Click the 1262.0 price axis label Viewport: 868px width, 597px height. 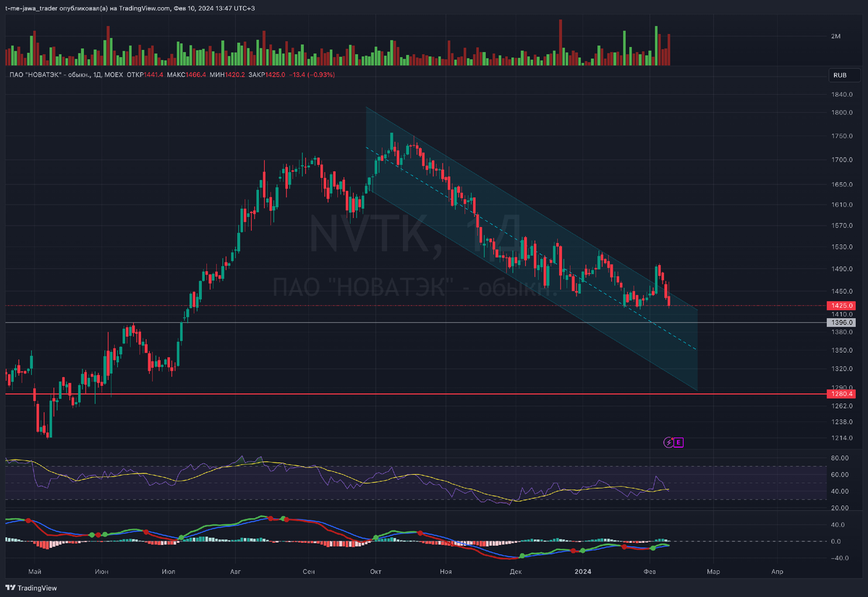(x=843, y=405)
